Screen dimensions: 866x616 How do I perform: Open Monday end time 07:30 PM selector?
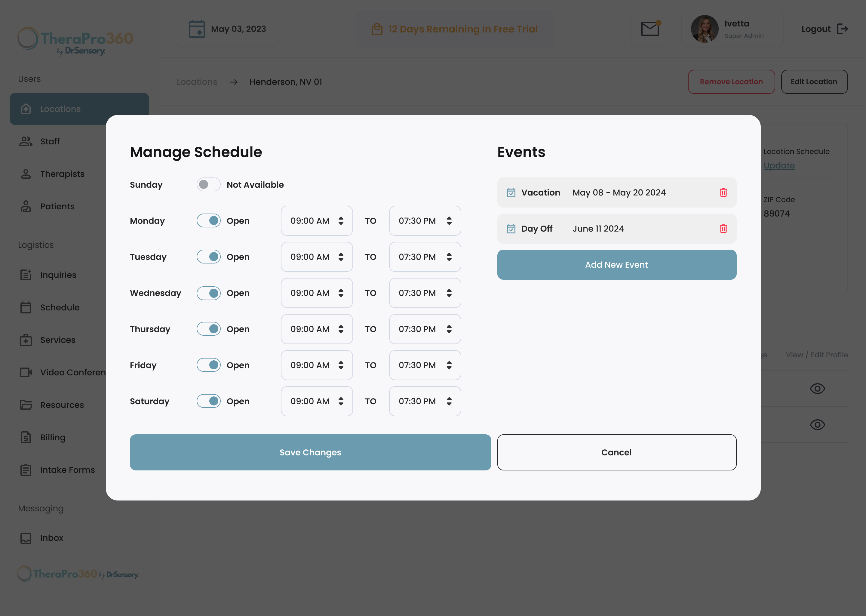[425, 221]
